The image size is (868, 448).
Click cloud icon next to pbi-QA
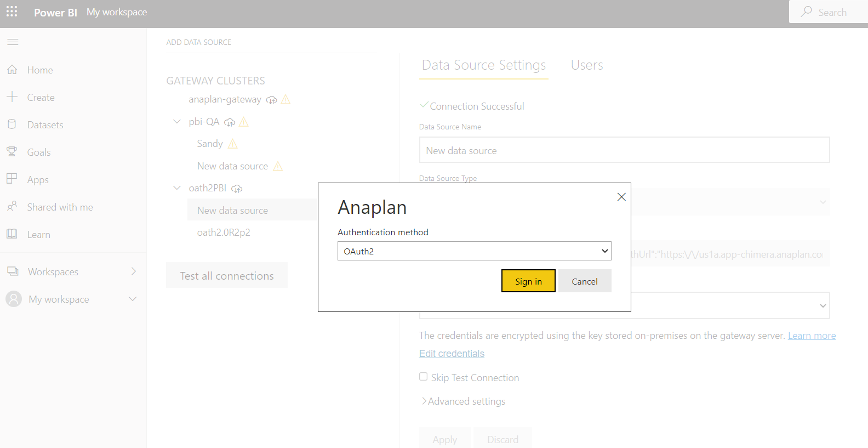230,122
